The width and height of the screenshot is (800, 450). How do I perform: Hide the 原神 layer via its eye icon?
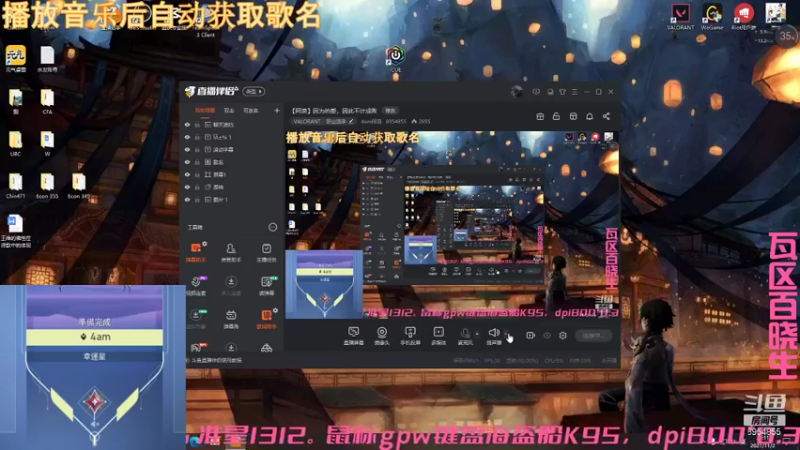(187, 187)
